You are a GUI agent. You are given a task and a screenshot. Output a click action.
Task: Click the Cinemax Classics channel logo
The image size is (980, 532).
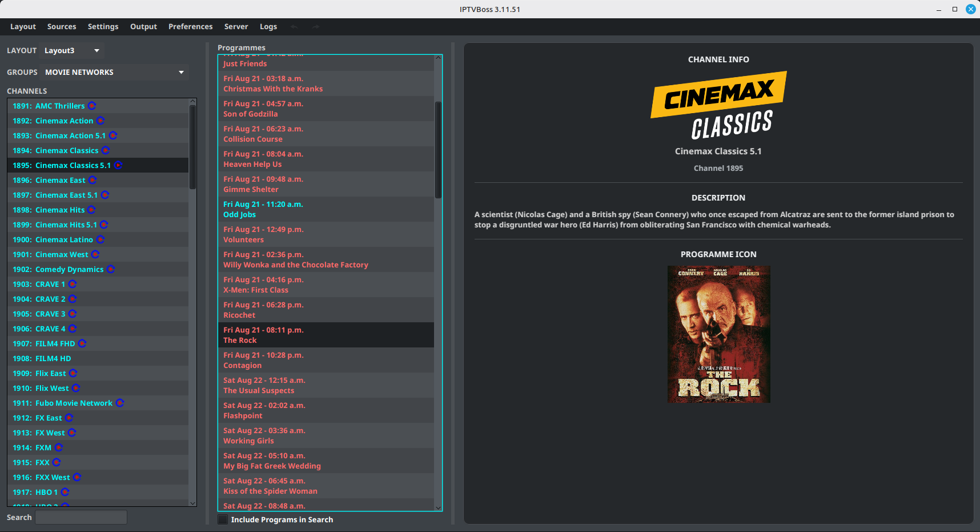pos(718,106)
